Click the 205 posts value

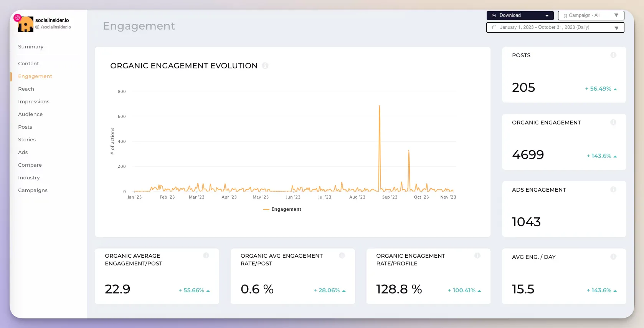coord(523,88)
